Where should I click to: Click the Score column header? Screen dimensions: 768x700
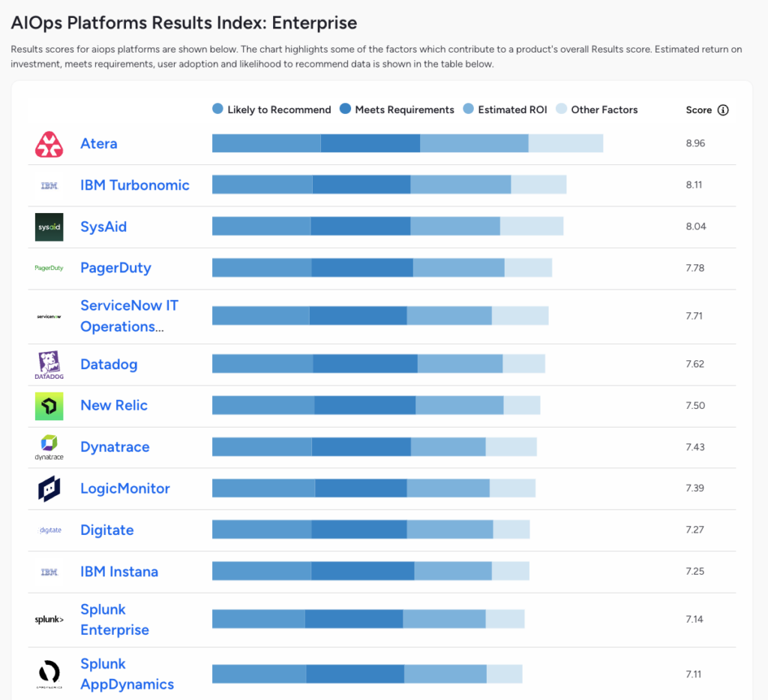tap(698, 110)
